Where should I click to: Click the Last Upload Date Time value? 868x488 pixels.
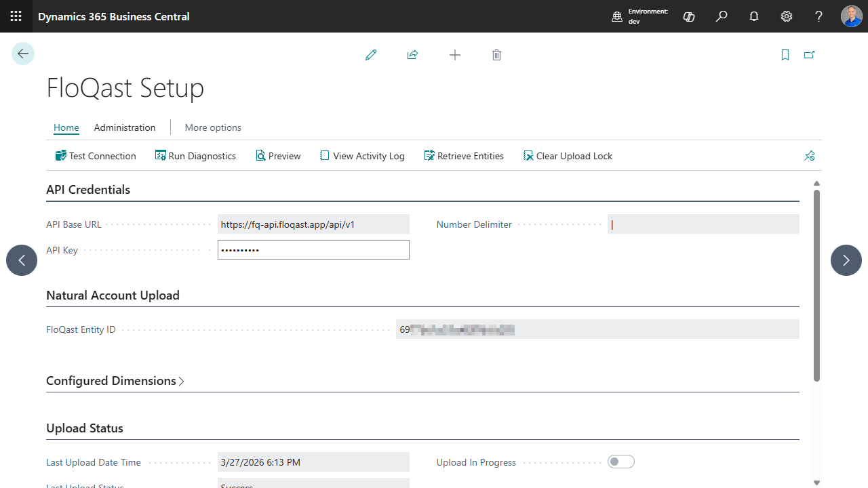(313, 462)
